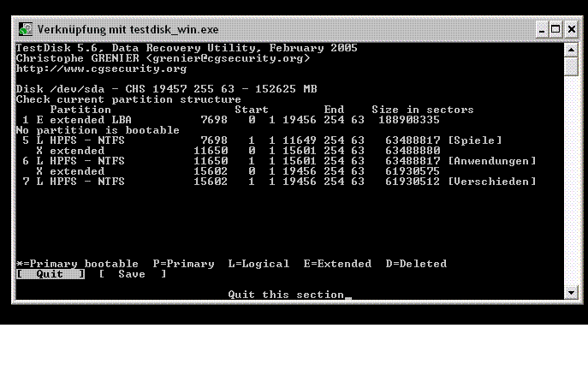Click the scrollbar down arrow

point(571,293)
